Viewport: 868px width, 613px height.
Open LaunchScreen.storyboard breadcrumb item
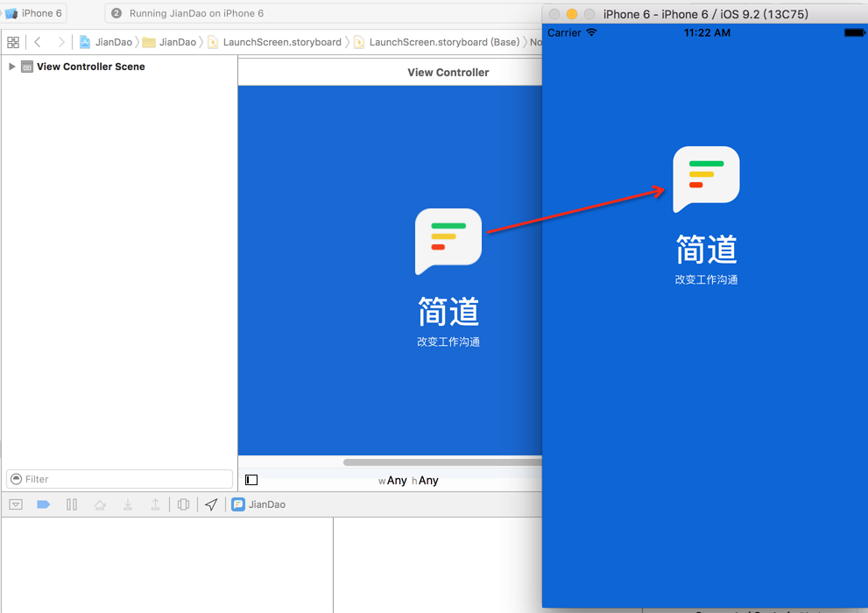point(274,42)
